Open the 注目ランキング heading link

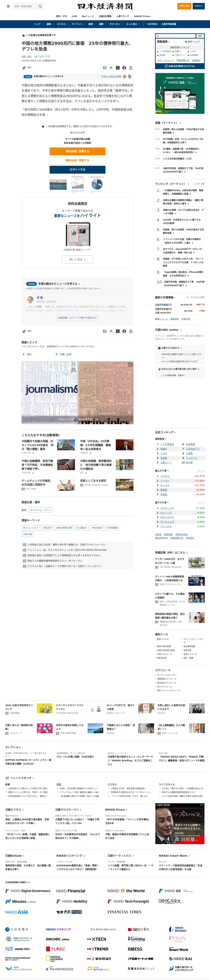click(165, 433)
